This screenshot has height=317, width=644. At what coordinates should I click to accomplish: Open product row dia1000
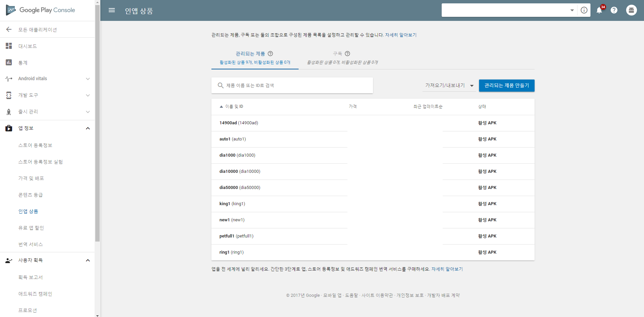(373, 155)
